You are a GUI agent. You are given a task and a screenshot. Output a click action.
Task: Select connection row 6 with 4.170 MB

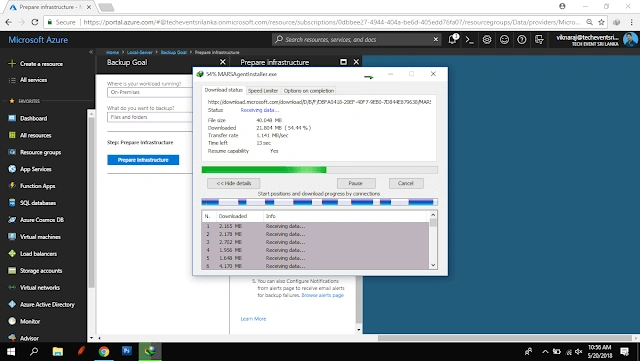click(x=315, y=266)
